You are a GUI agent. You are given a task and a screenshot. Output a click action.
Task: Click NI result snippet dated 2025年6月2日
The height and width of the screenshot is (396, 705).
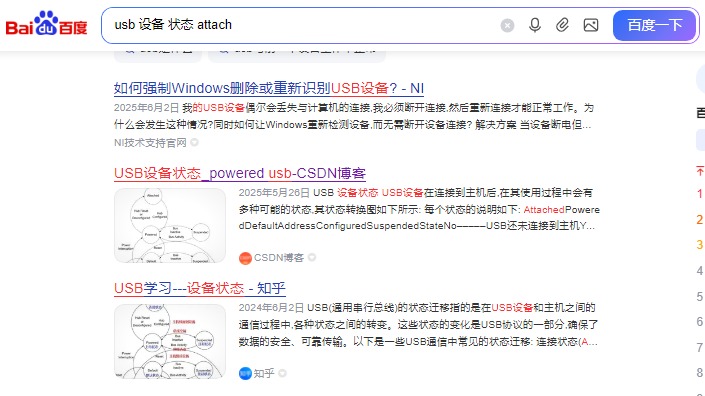click(x=354, y=116)
